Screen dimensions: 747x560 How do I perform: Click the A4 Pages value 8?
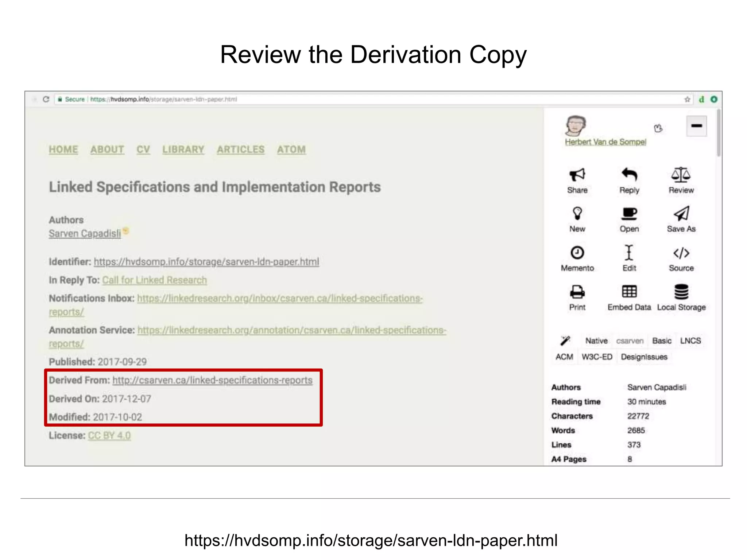coord(630,459)
